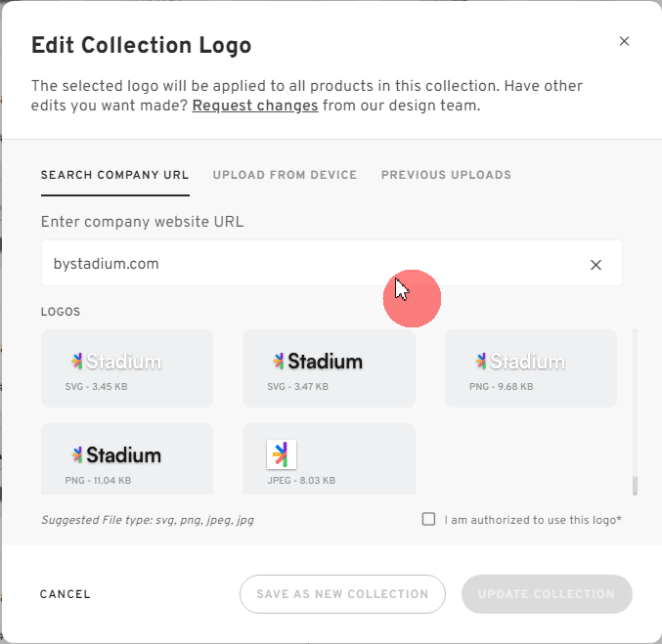
Task: Clear the bystadium.com URL field
Action: (x=596, y=265)
